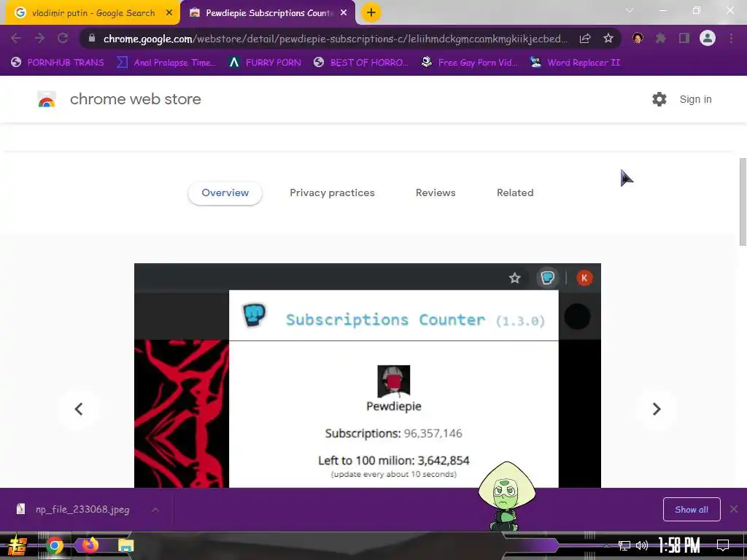Open the BEST OF HORRO... bookmark
This screenshot has height=560, width=747.
(x=361, y=63)
